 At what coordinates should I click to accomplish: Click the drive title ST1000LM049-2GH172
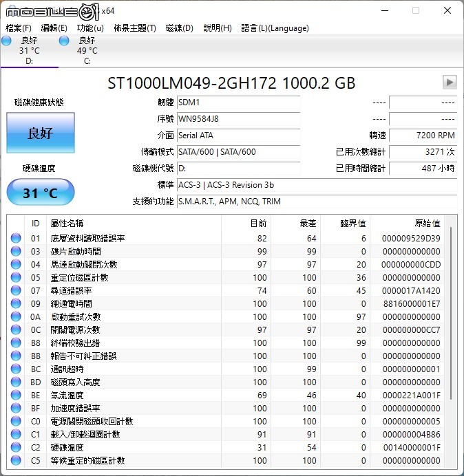192,83
